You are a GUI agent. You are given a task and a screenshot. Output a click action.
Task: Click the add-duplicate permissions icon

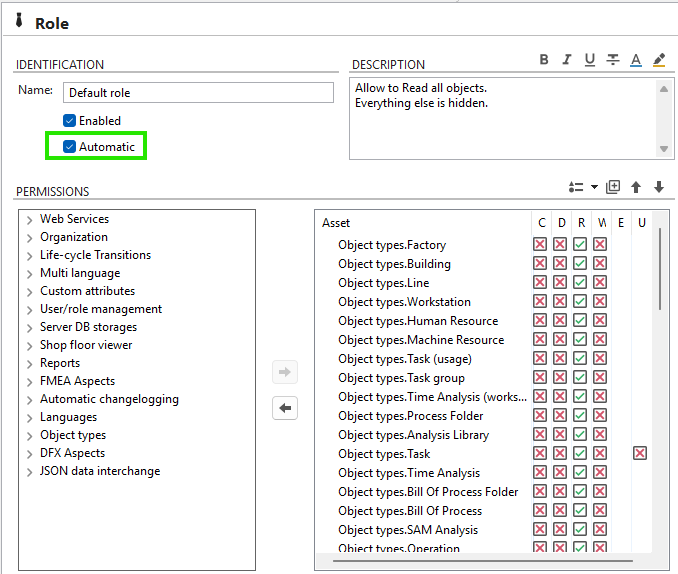613,187
